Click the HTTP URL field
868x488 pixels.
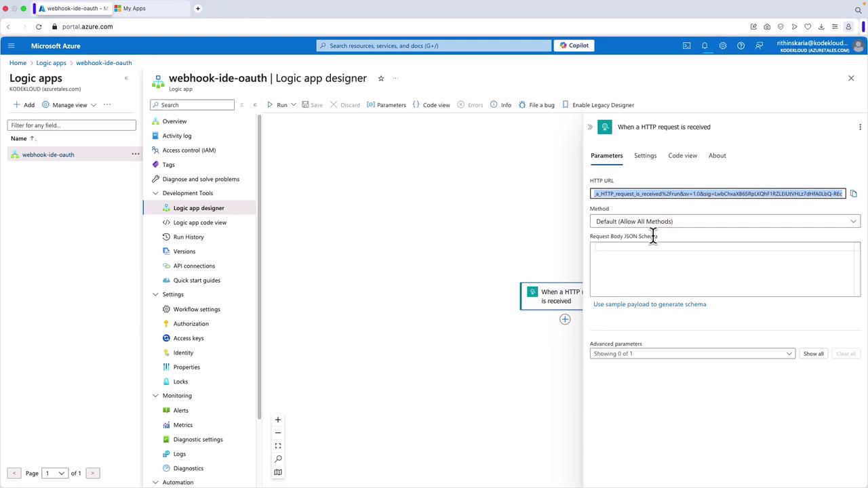718,194
